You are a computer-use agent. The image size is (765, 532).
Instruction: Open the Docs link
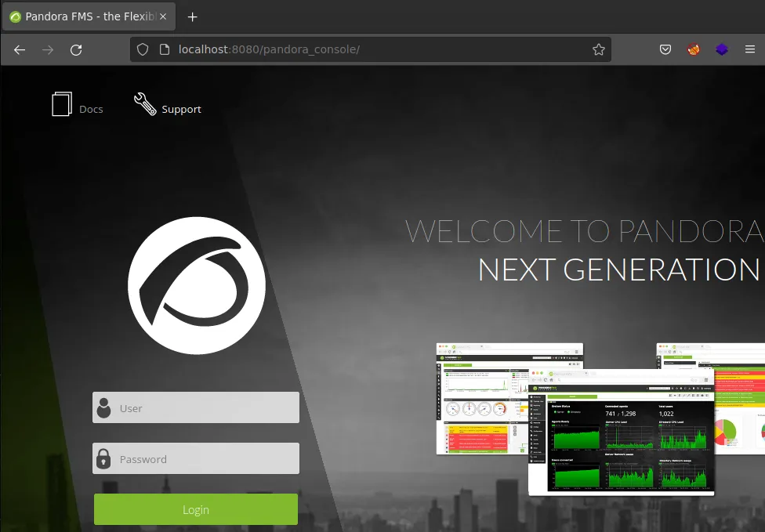91,109
